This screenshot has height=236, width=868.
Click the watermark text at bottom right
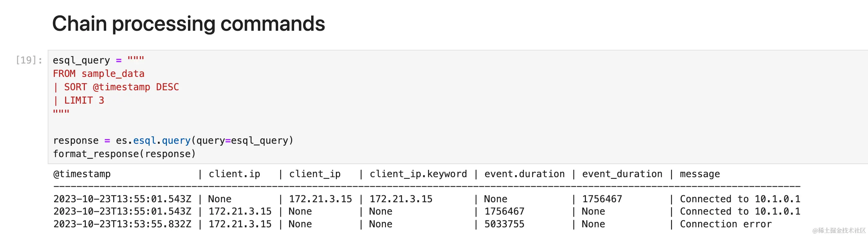click(838, 230)
